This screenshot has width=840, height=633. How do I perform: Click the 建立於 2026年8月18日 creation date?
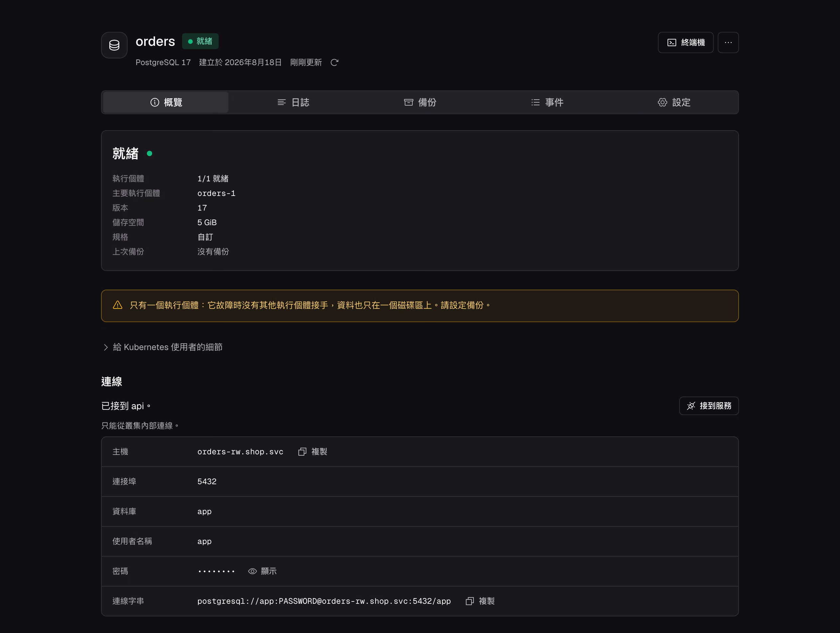pyautogui.click(x=240, y=63)
